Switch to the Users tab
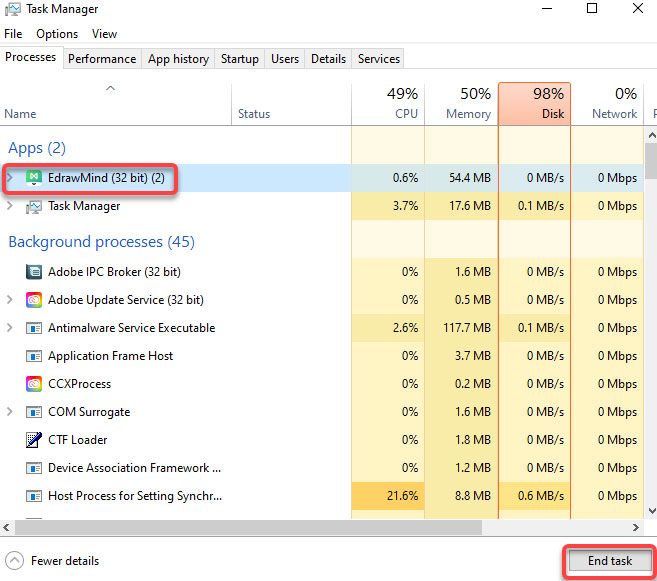 click(285, 59)
